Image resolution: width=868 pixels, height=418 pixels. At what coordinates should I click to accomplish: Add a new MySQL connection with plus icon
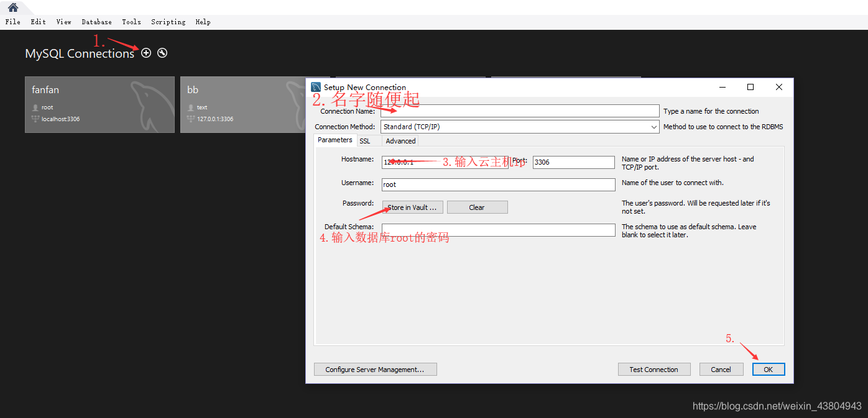[x=146, y=53]
